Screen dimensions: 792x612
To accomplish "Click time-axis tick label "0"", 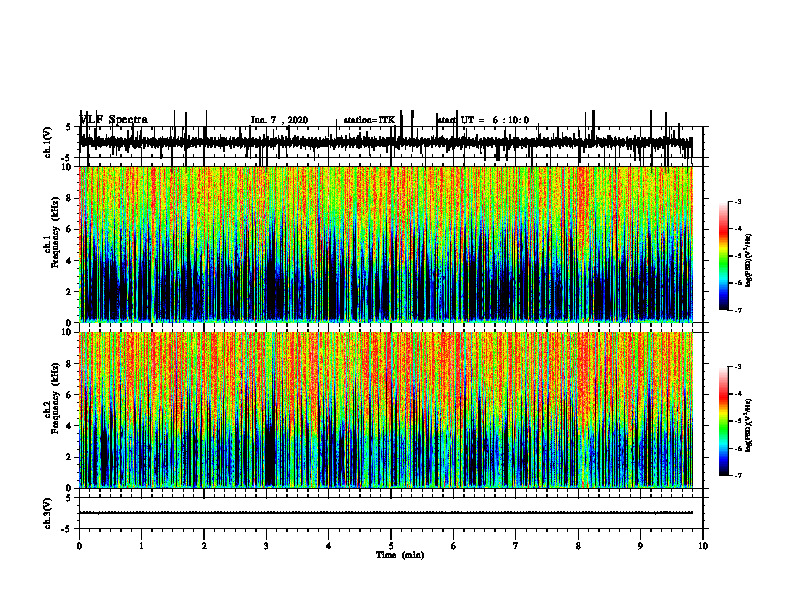I will click(79, 546).
